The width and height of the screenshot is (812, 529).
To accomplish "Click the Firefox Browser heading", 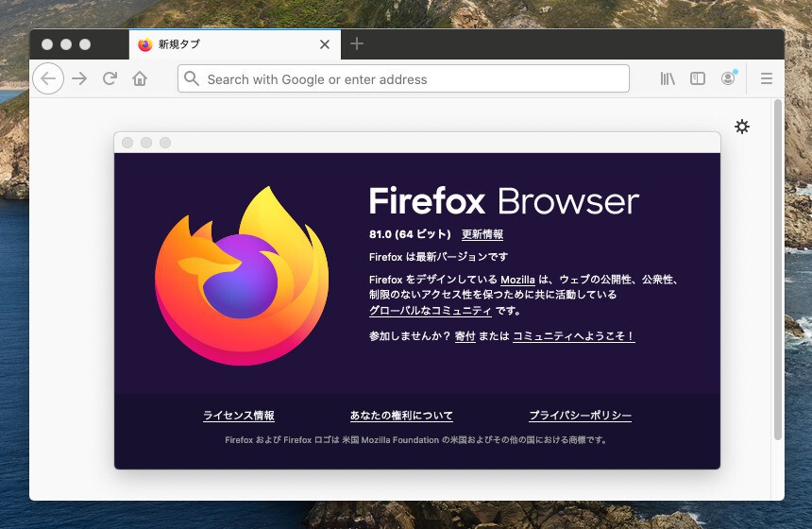I will [504, 201].
